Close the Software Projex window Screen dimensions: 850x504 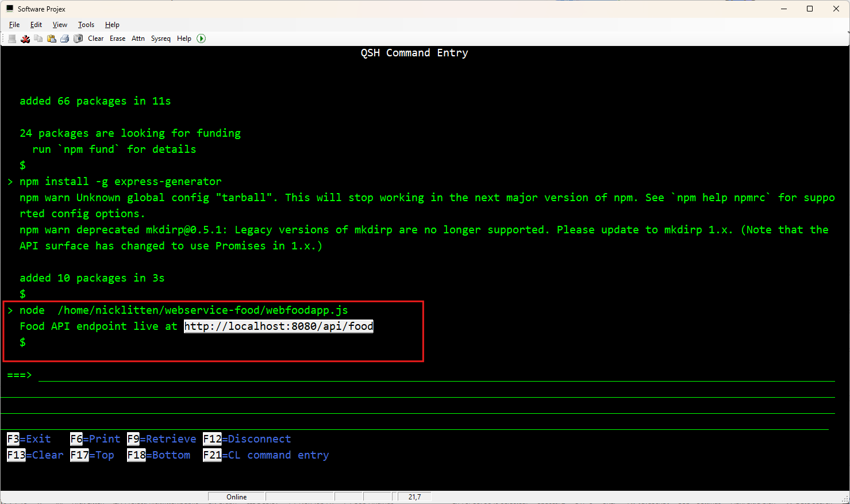click(x=836, y=9)
